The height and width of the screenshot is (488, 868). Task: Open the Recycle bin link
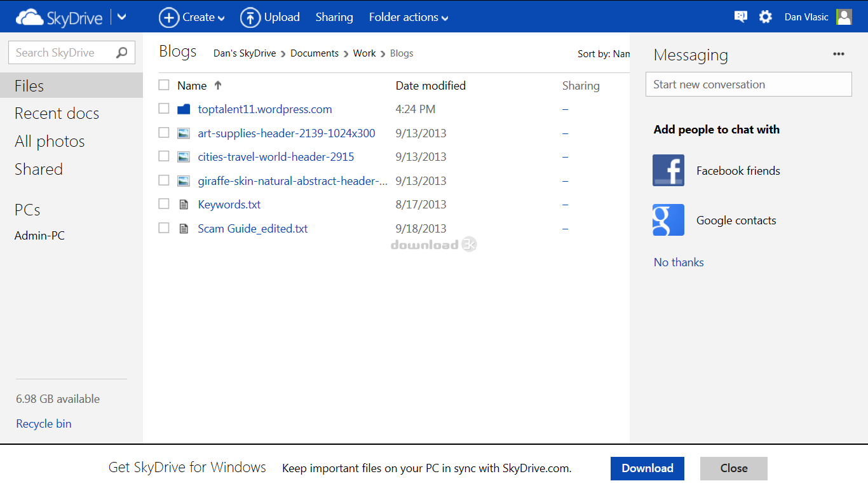44,424
